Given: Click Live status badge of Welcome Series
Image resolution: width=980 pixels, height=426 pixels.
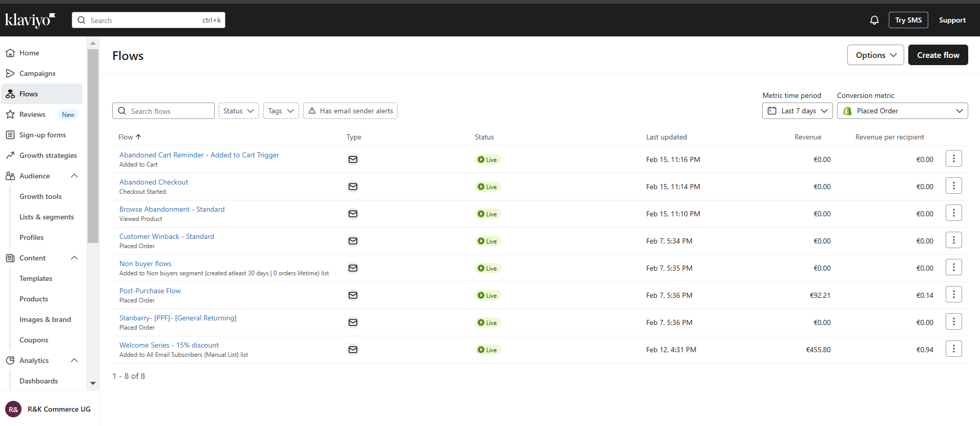Looking at the screenshot, I should pyautogui.click(x=488, y=350).
